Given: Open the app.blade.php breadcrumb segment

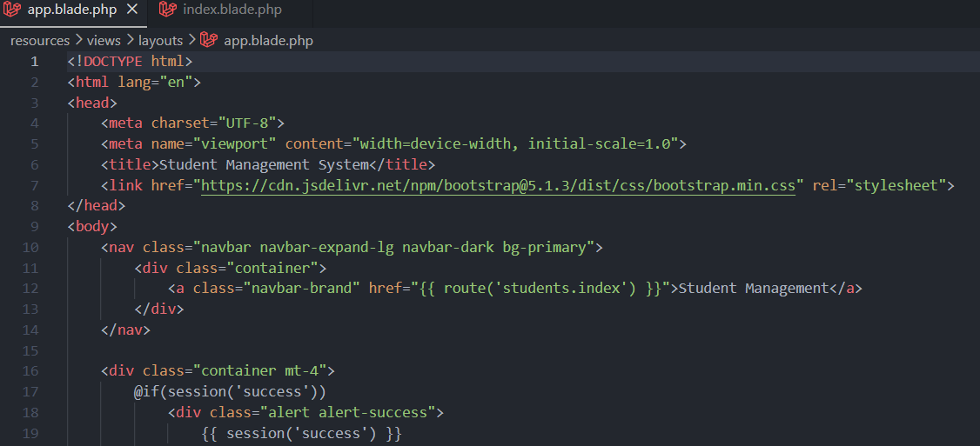Looking at the screenshot, I should (x=269, y=41).
